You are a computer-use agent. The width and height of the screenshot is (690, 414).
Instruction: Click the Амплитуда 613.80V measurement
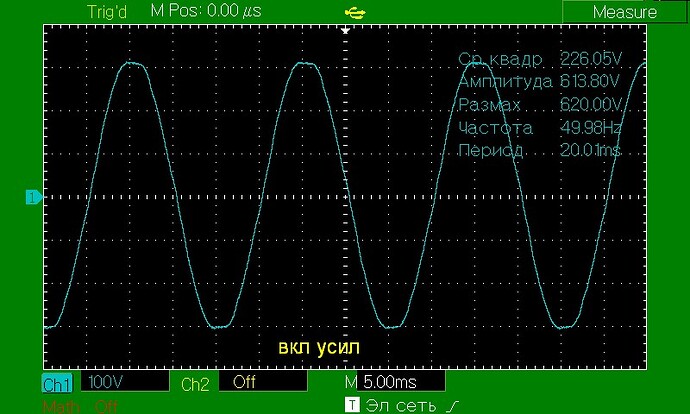point(539,81)
